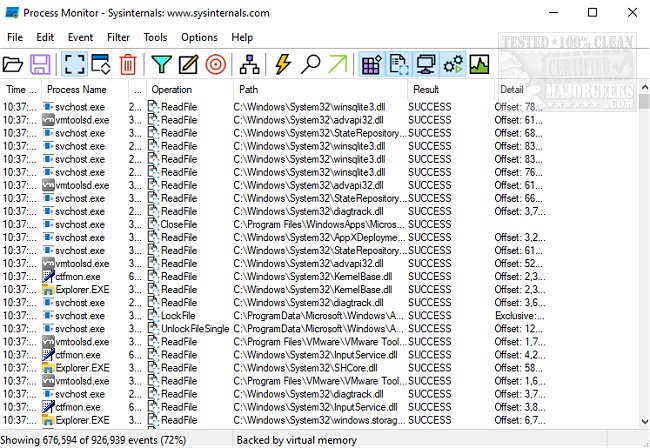The width and height of the screenshot is (650, 448).
Task: Open the Filter menu
Action: [119, 37]
